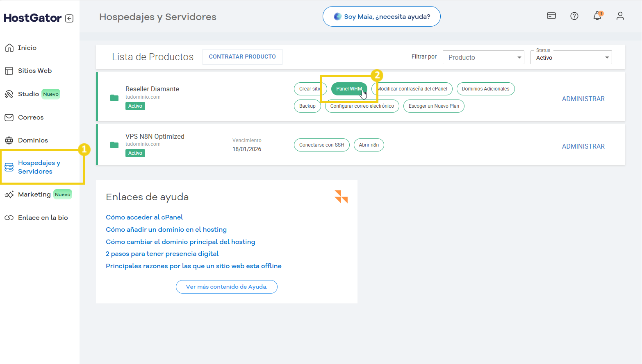Open Dominios in the sidebar
The width and height of the screenshot is (642, 364).
pyautogui.click(x=33, y=140)
